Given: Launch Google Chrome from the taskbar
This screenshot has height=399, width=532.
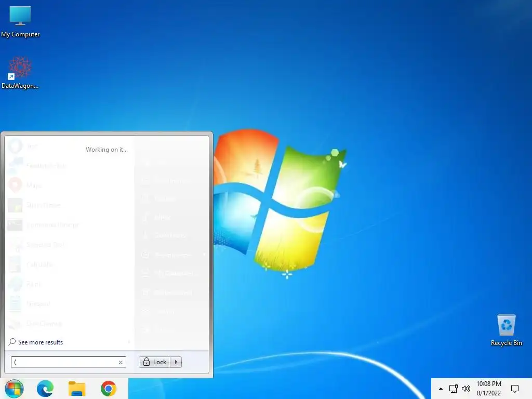Looking at the screenshot, I should pos(109,389).
